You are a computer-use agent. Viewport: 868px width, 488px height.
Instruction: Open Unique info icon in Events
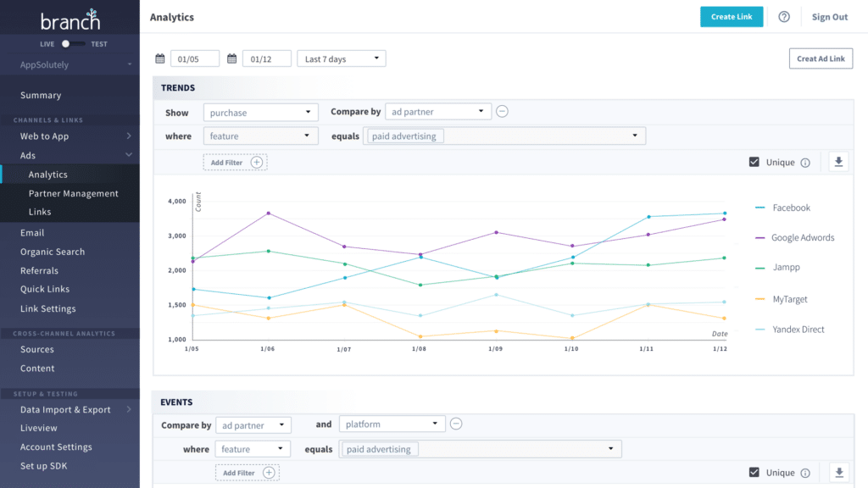tap(805, 473)
